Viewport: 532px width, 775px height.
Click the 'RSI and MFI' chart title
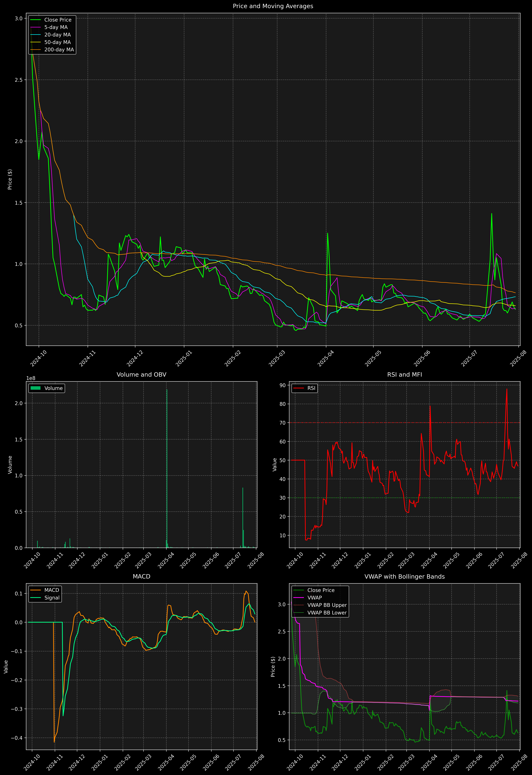[x=404, y=374]
